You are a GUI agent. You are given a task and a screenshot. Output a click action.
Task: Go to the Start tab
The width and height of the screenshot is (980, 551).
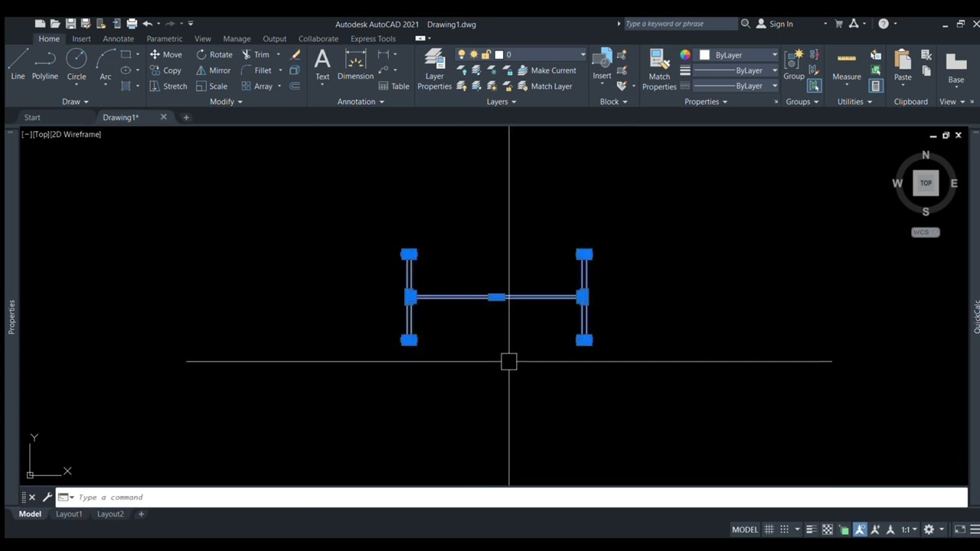coord(32,117)
